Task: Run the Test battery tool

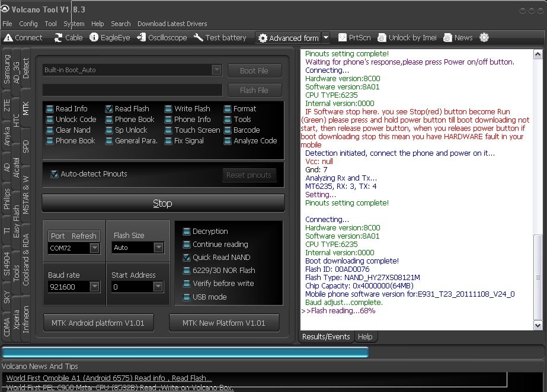Action: 219,37
